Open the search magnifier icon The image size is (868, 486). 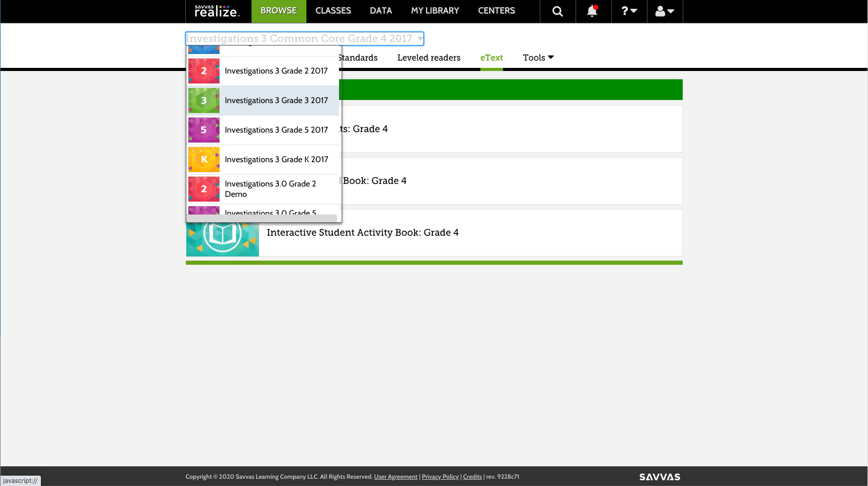pyautogui.click(x=557, y=11)
